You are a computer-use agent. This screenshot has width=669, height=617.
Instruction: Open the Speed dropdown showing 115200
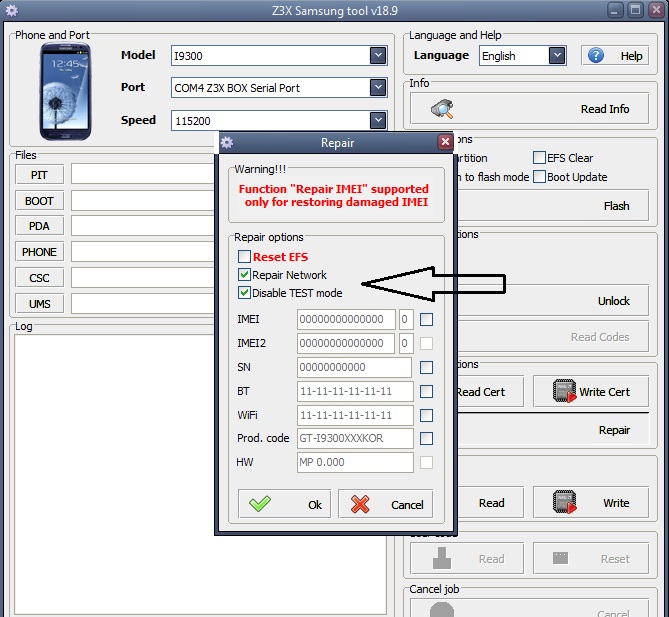(x=378, y=120)
